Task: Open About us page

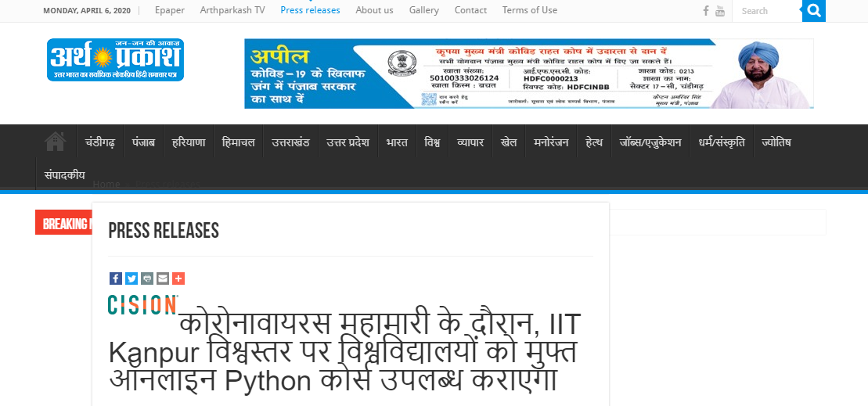Action: [375, 10]
